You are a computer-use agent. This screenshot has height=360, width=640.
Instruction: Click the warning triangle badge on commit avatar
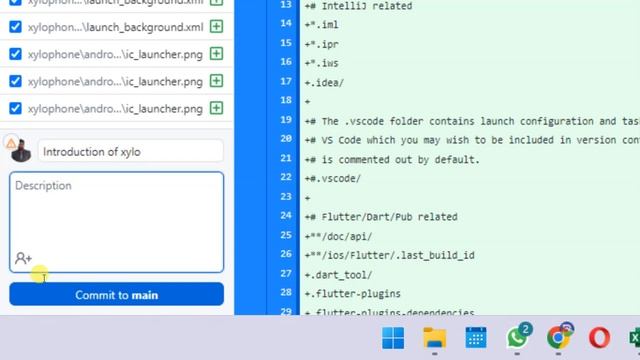coord(11,143)
